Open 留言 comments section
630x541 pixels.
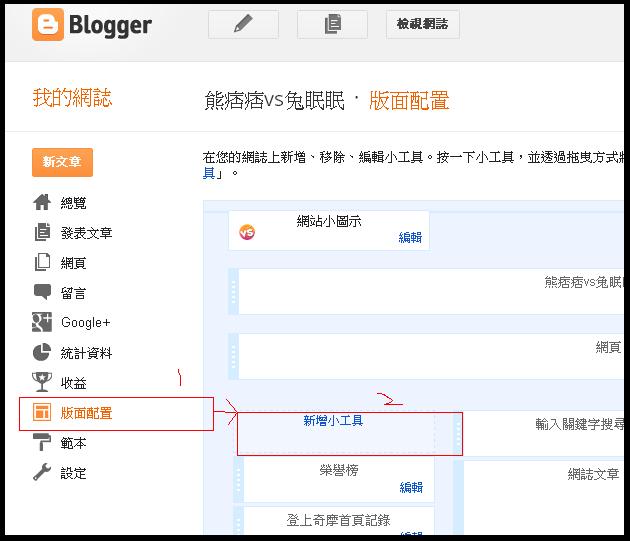73,293
